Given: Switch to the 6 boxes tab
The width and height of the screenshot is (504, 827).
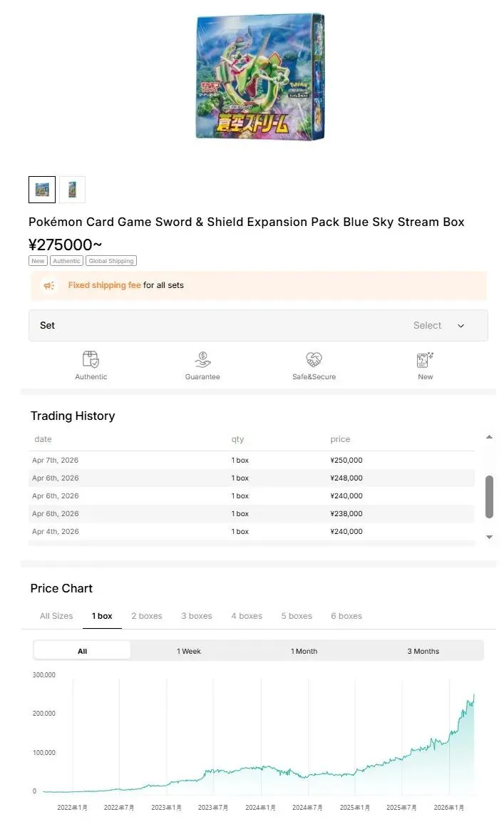Looking at the screenshot, I should [x=346, y=616].
